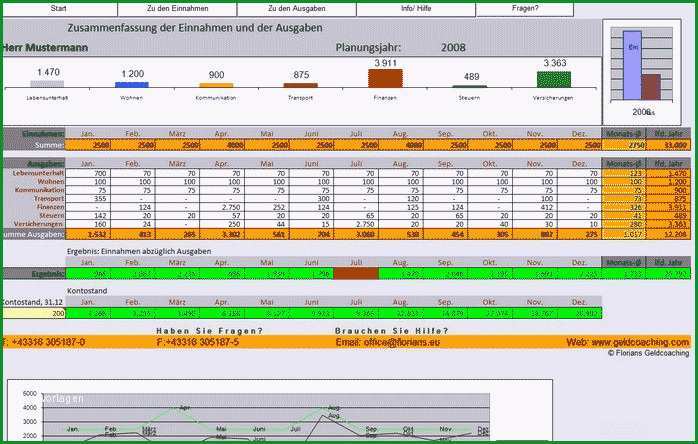Select the Summe Ausgaben April total 3.302
The height and width of the screenshot is (444, 698).
point(223,234)
